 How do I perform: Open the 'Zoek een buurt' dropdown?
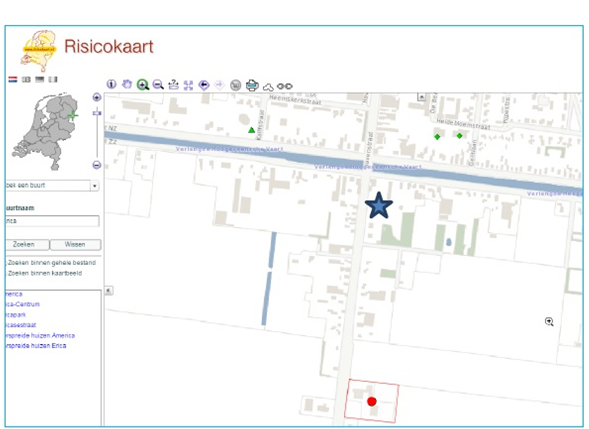[x=52, y=186]
